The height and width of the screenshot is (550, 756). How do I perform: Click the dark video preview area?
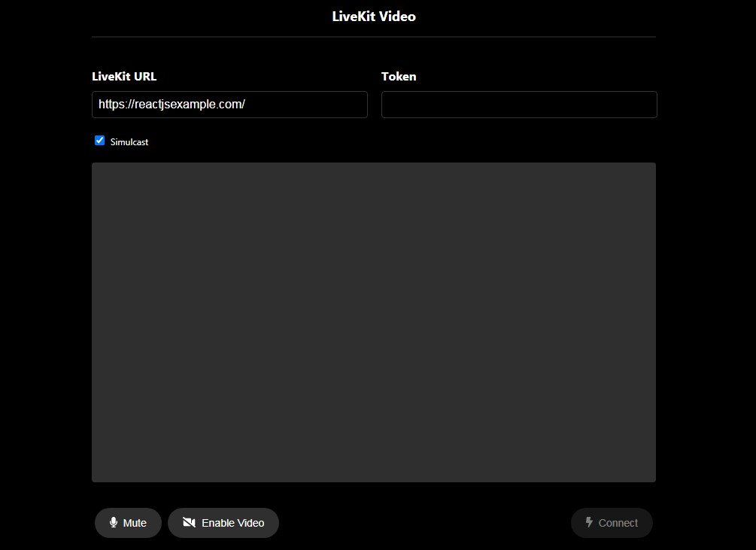[374, 322]
